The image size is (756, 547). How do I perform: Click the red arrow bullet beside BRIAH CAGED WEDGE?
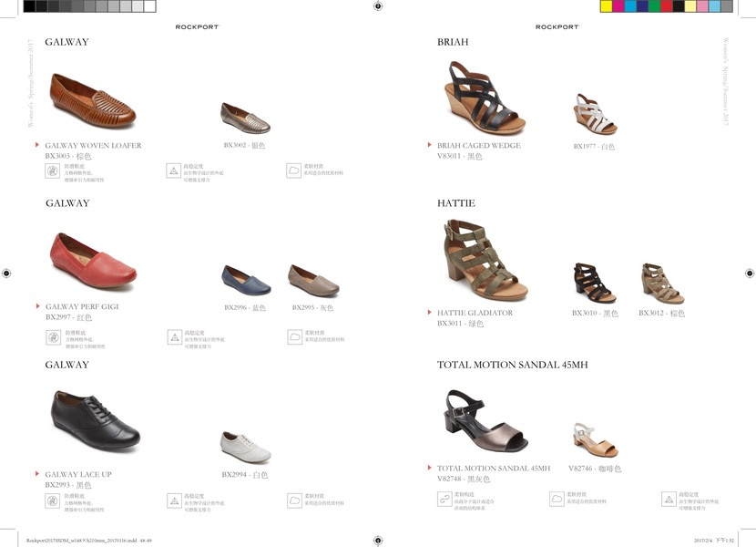[429, 145]
